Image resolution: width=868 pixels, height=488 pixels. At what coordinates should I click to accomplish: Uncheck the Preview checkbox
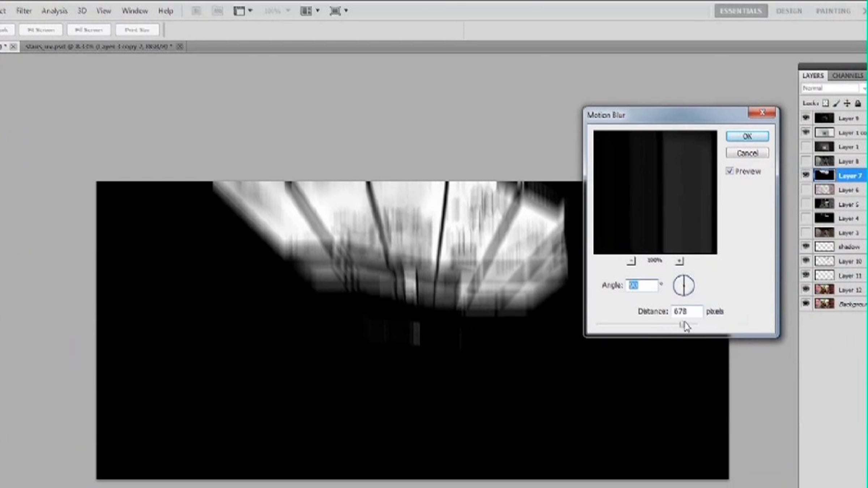point(729,171)
